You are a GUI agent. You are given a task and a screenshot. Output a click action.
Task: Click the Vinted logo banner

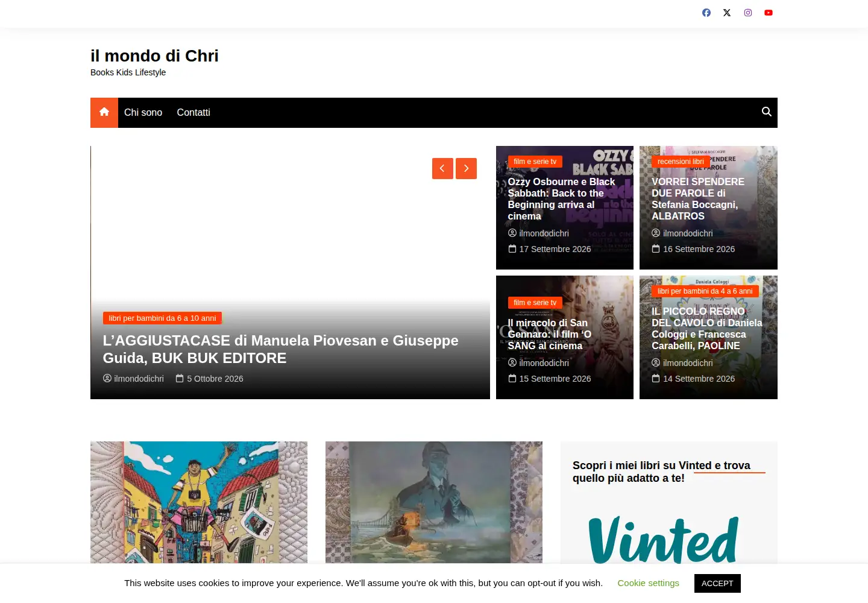[664, 539]
